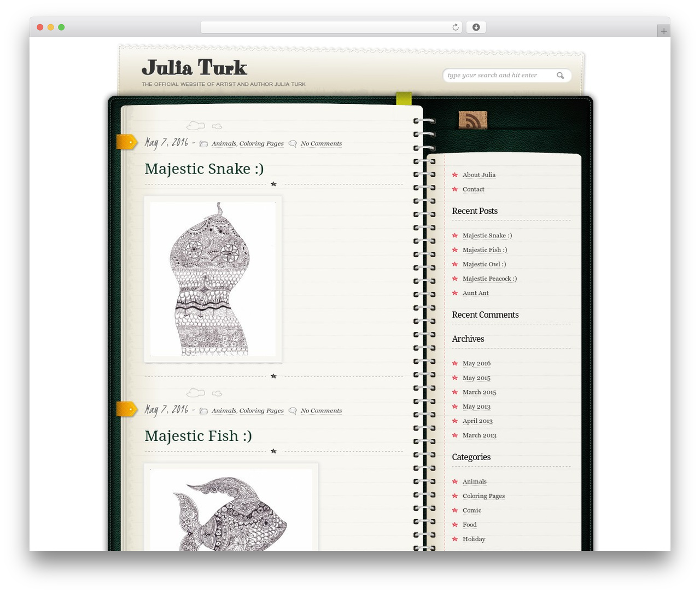Click the browser download icon
The image size is (700, 593).
(x=476, y=27)
